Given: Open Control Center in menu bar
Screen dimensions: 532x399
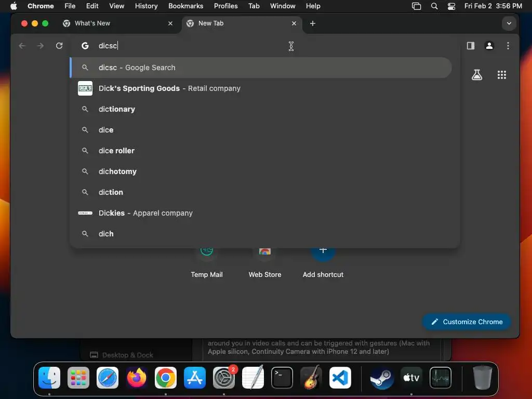Looking at the screenshot, I should 451,6.
